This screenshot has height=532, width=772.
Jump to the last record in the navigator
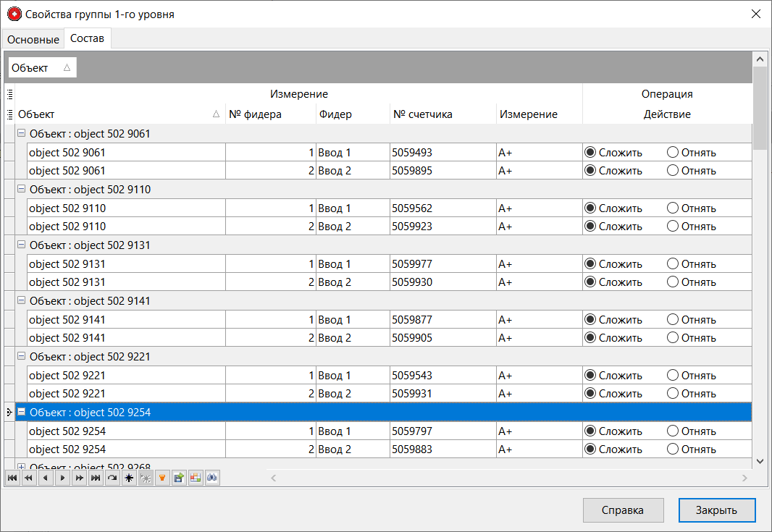(96, 478)
